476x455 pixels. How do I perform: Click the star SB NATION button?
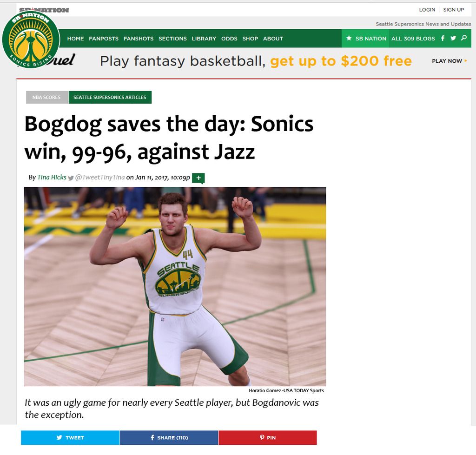pos(365,38)
